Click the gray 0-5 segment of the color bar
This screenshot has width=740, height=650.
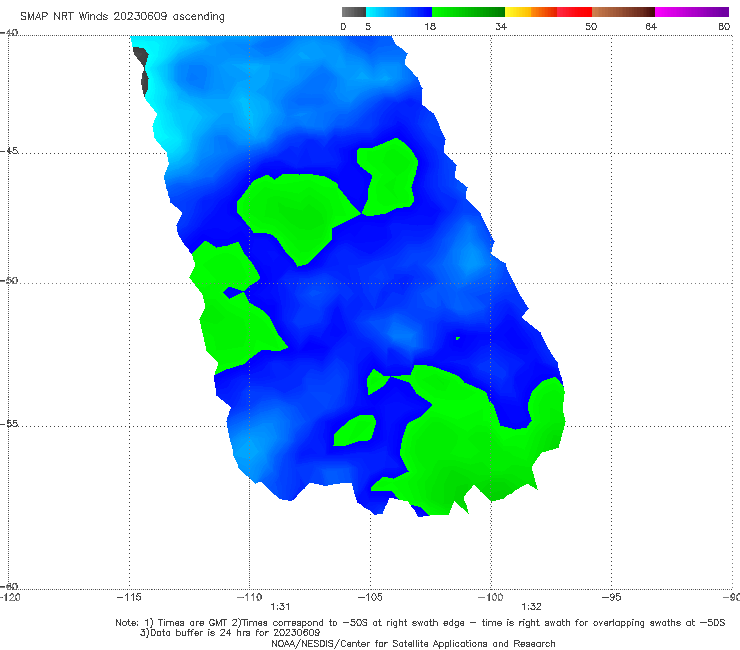coord(353,12)
